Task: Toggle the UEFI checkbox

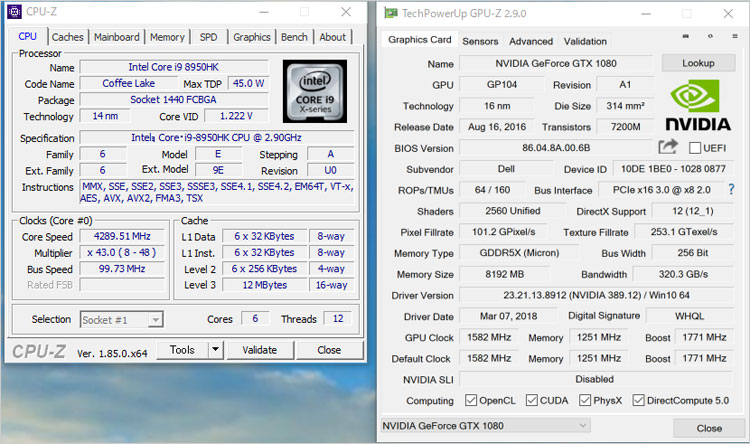Action: click(695, 148)
